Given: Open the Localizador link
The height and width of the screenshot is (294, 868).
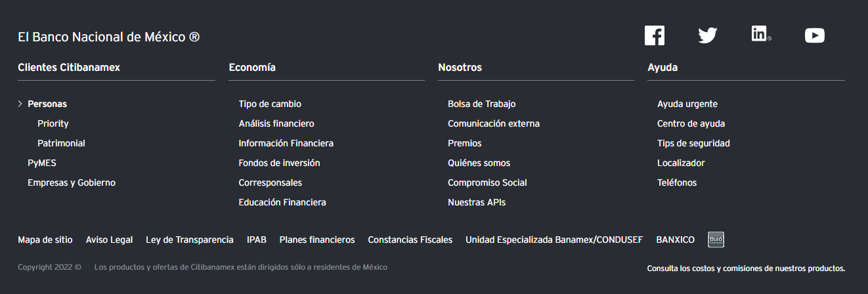Looking at the screenshot, I should click(681, 163).
